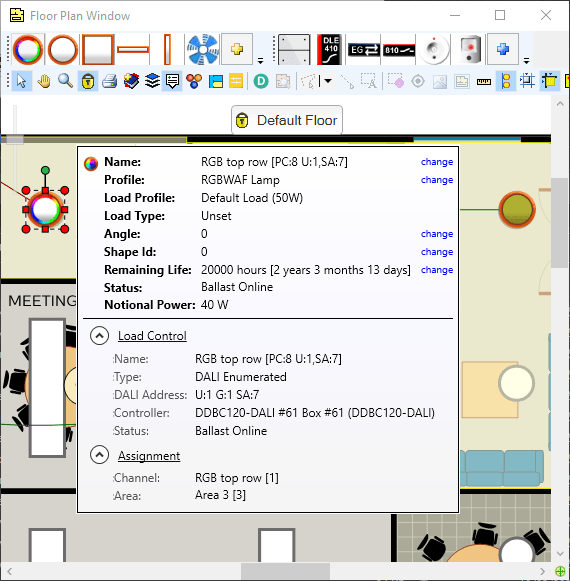Image resolution: width=570 pixels, height=581 pixels.
Task: Click the green zoom-fit icon in corner
Action: tap(560, 571)
